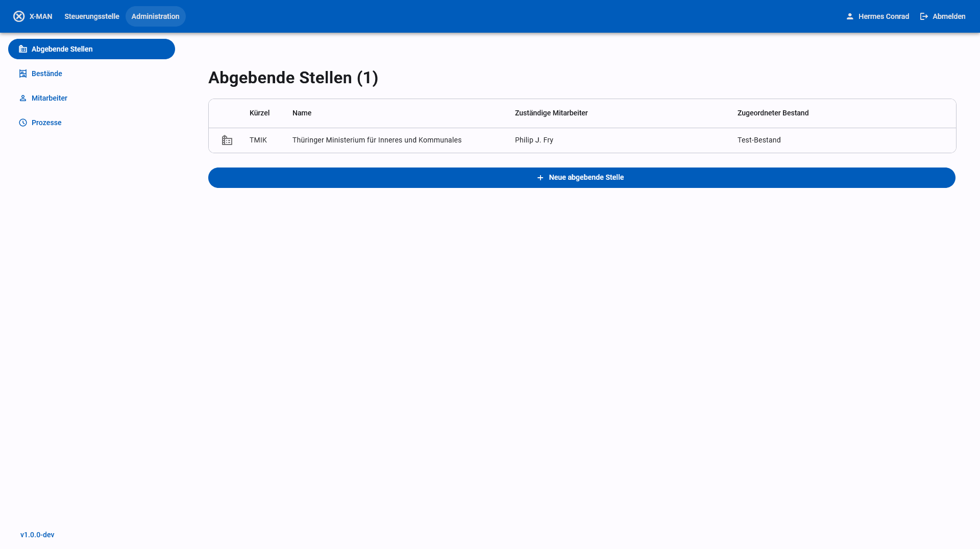The width and height of the screenshot is (980, 549).
Task: Open the Bestände sidebar entry
Action: point(91,74)
